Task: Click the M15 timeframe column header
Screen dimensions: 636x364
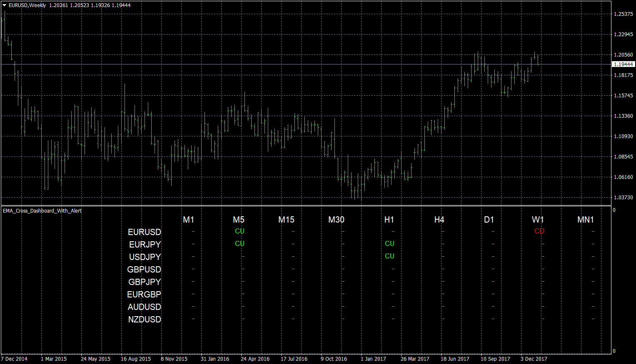Action: click(x=286, y=220)
